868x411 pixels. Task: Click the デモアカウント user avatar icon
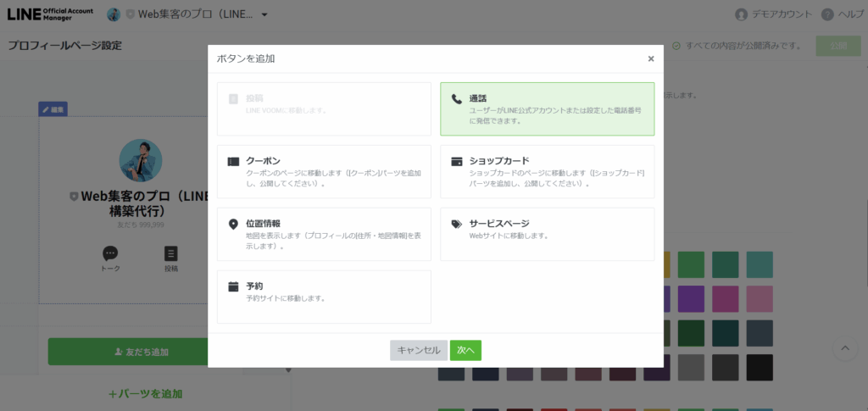point(742,14)
